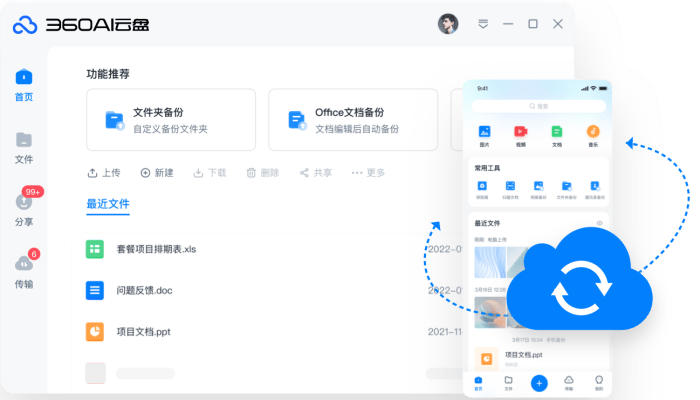700x400 pixels.
Task: Open 首页 home in the left sidebar
Action: tap(24, 84)
